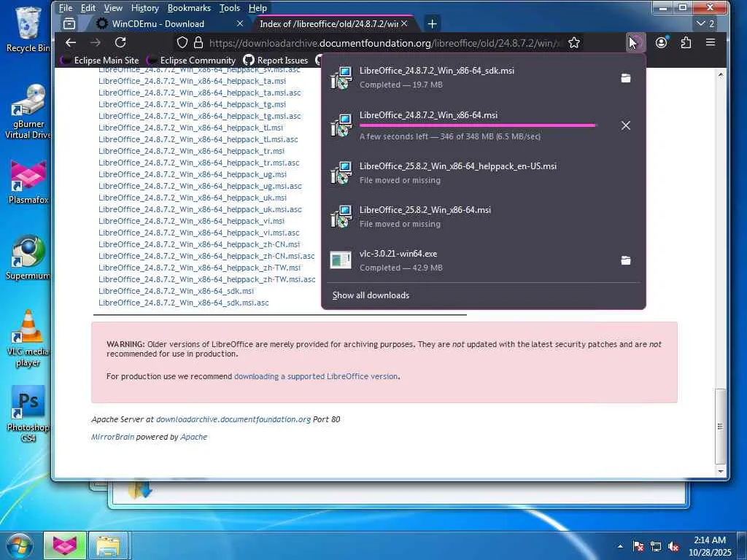Viewport: 747px width, 560px height.
Task: Show hidden tray icons arrow
Action: [x=620, y=546]
